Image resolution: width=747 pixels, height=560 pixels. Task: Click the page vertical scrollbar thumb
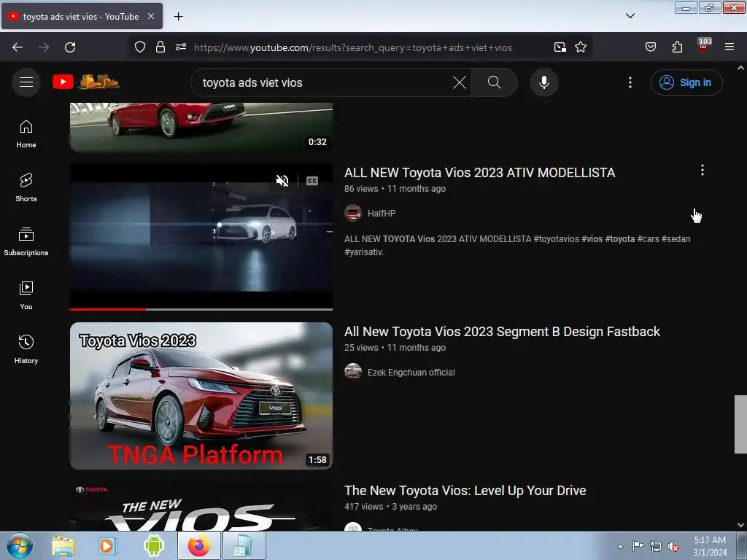coord(740,424)
